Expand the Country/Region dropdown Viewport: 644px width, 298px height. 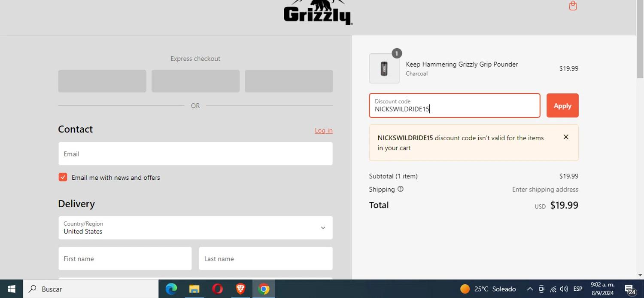(195, 228)
